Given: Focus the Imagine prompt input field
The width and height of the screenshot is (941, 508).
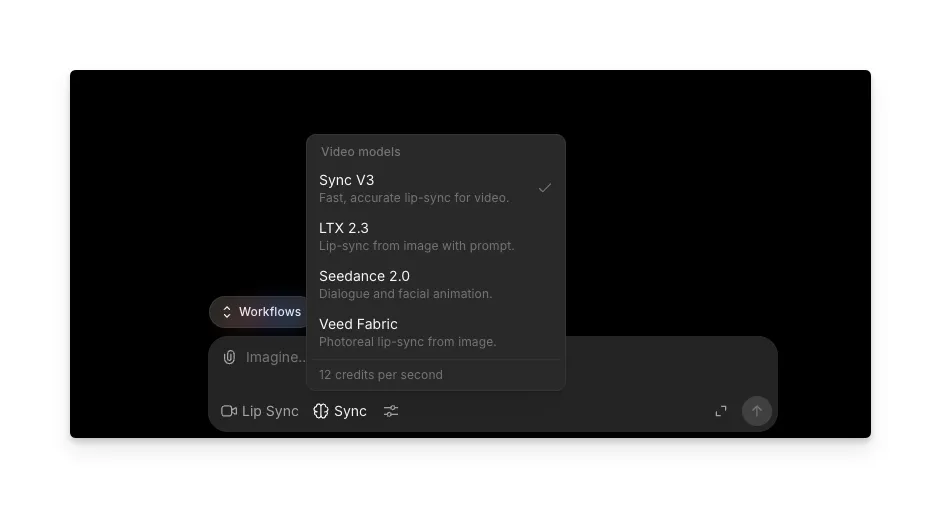Looking at the screenshot, I should click(276, 357).
